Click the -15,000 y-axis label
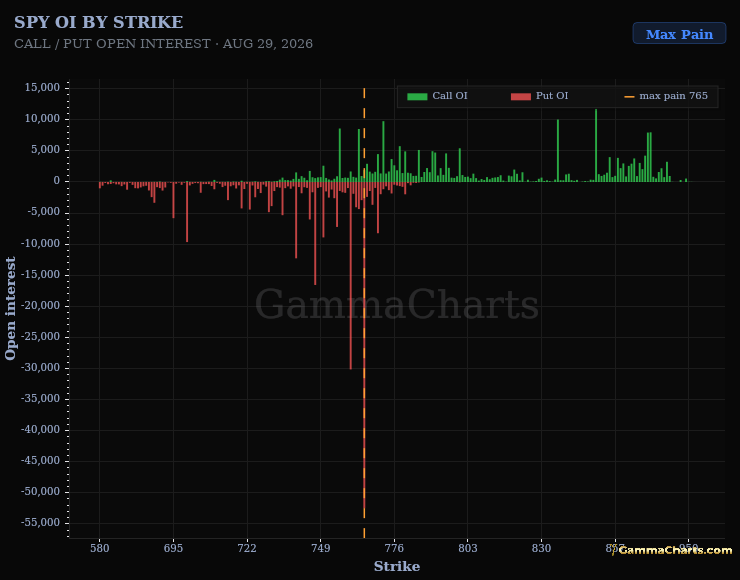This screenshot has width=740, height=580. (x=41, y=274)
